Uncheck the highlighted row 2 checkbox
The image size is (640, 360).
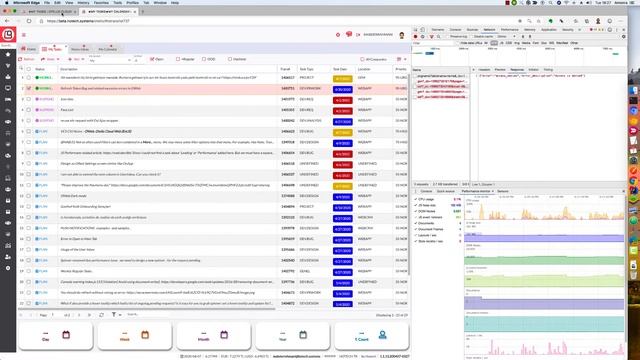point(29,88)
